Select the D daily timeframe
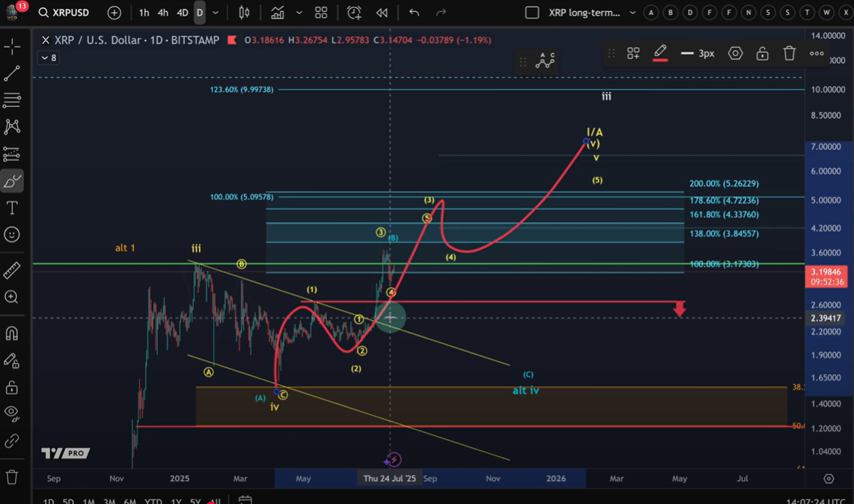The height and width of the screenshot is (504, 854). point(200,13)
